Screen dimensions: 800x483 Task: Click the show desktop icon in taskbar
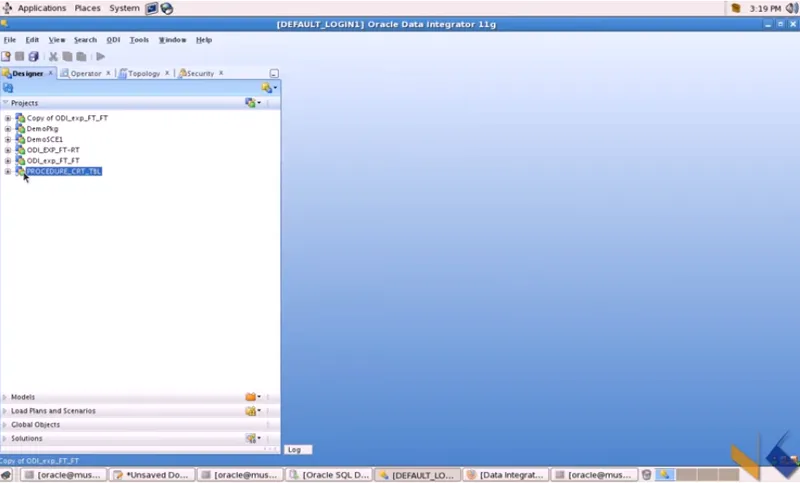point(6,475)
